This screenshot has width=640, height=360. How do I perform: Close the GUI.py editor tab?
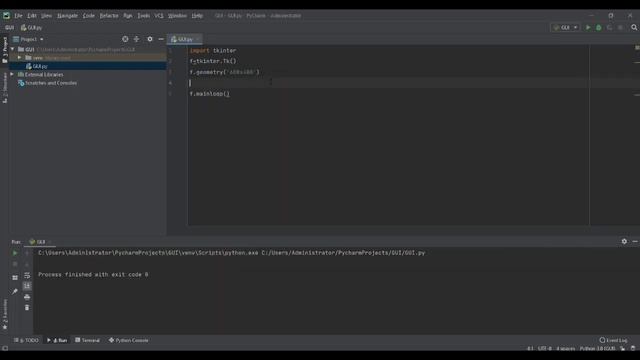click(198, 39)
